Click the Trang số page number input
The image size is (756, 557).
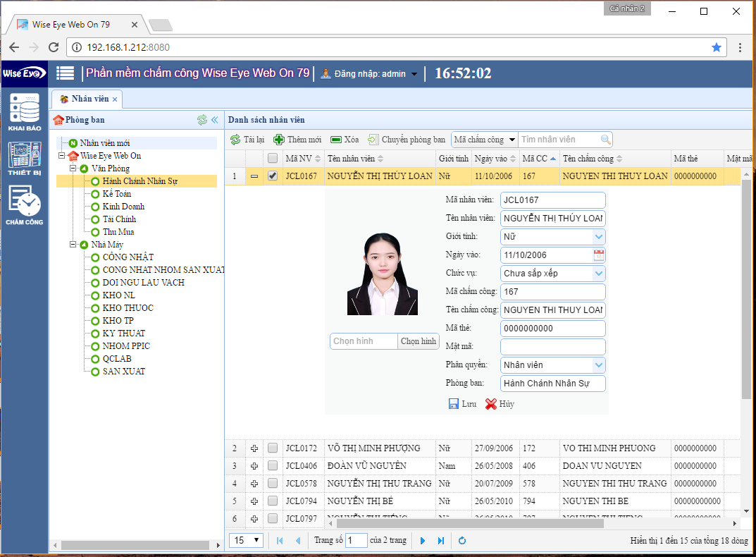[x=356, y=540]
